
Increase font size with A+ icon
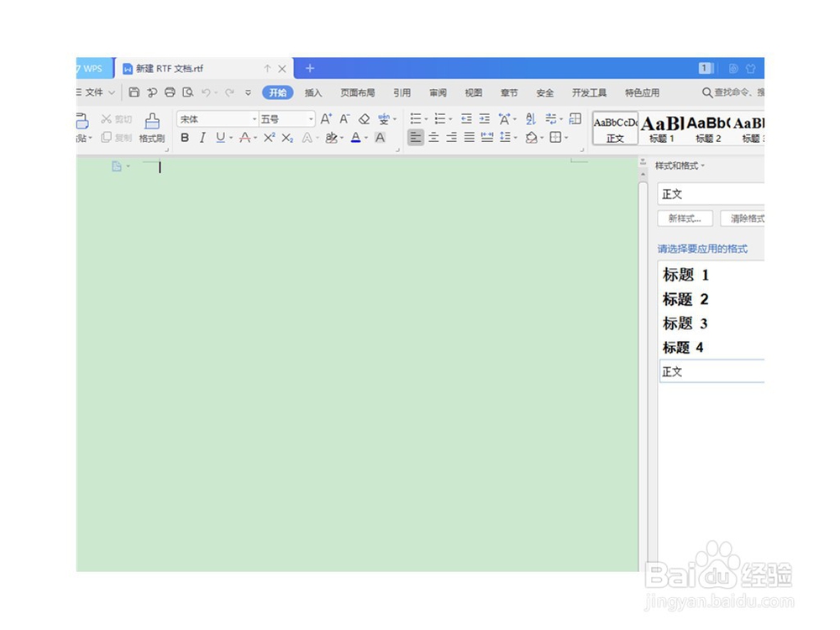click(326, 119)
